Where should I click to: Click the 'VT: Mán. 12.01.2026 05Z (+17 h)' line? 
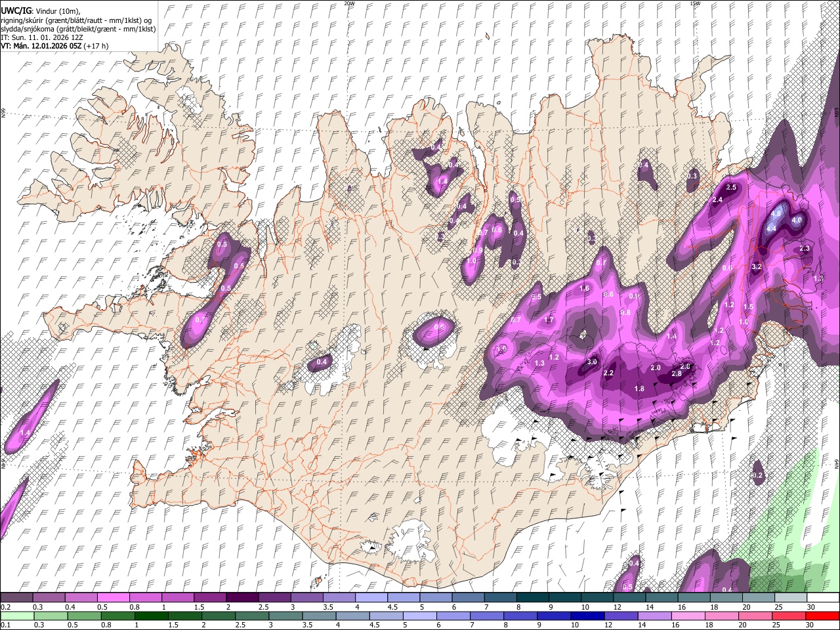(54, 46)
